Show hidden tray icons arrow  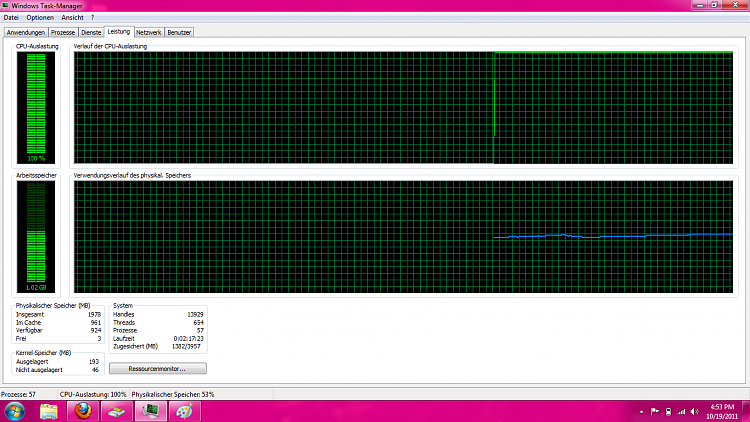(641, 411)
